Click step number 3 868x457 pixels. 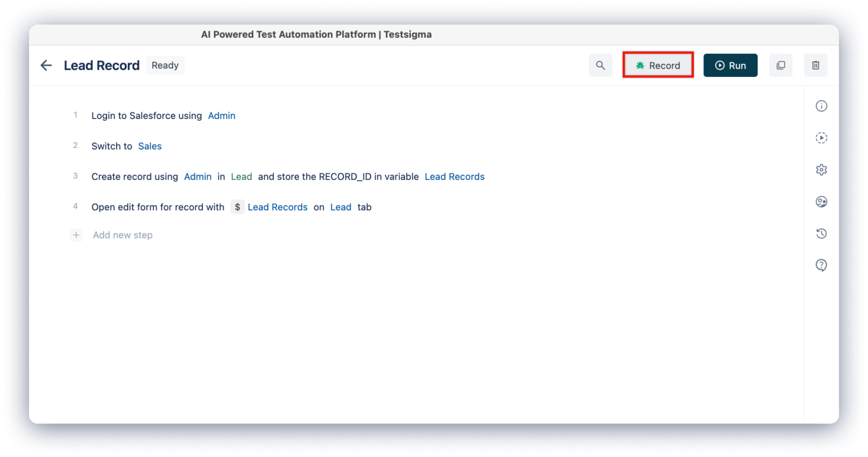pyautogui.click(x=75, y=176)
